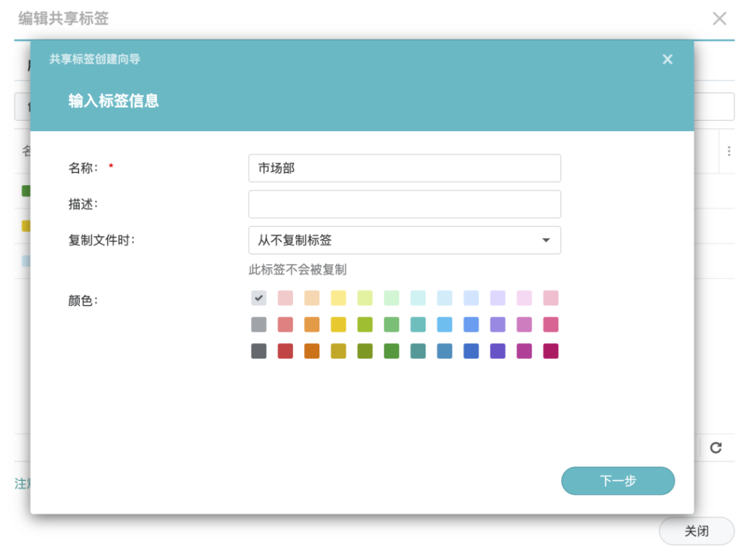Select the checked light gray color swatch
The image size is (750, 560).
[259, 298]
